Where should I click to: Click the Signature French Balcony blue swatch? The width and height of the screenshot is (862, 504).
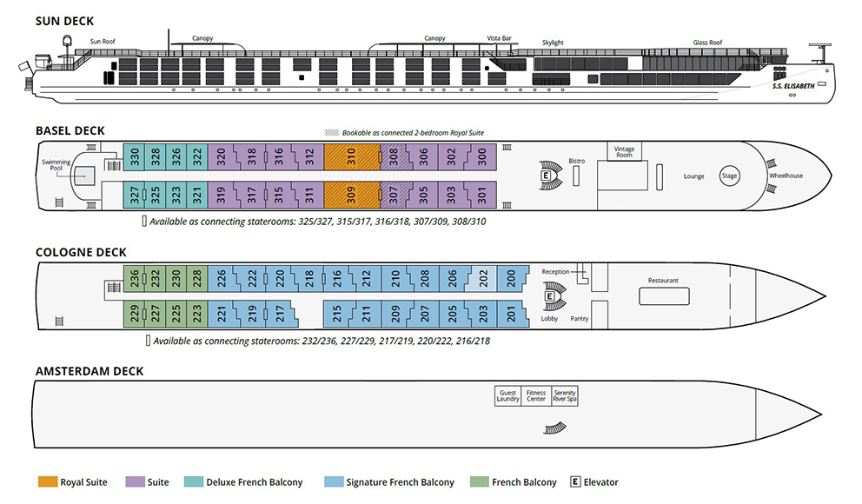pyautogui.click(x=333, y=482)
